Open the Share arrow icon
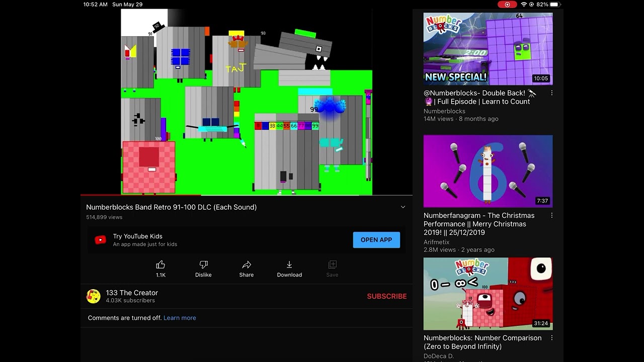Image resolution: width=644 pixels, height=362 pixels. (x=247, y=264)
